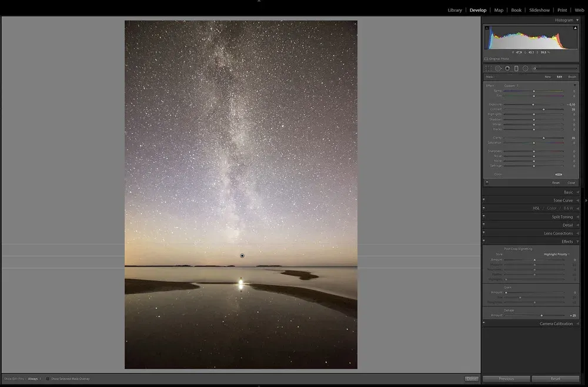Toggle shadow clipping indicator in histogram

[x=487, y=28]
